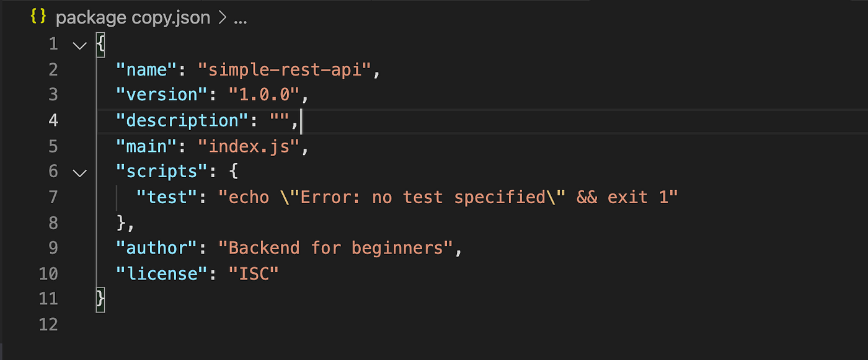This screenshot has width=868, height=360.
Task: Collapse the root object fold arrow on line 1
Action: [x=79, y=45]
